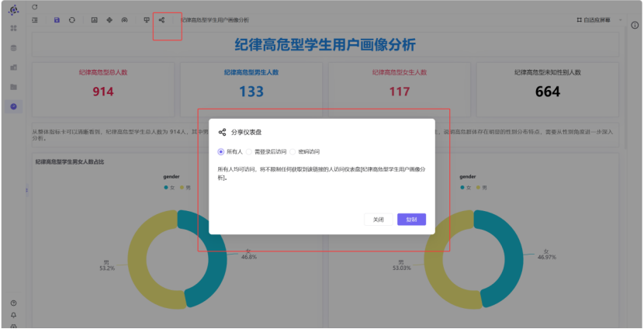Click the camera snapshot toolbar icon
644x329 pixels.
124,19
